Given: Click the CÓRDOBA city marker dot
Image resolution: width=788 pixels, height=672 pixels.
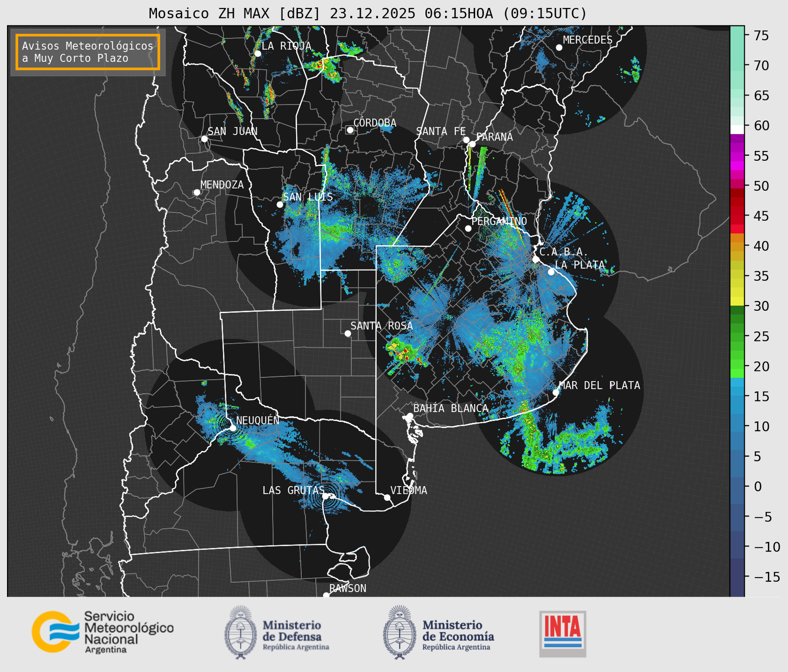Looking at the screenshot, I should [x=350, y=130].
